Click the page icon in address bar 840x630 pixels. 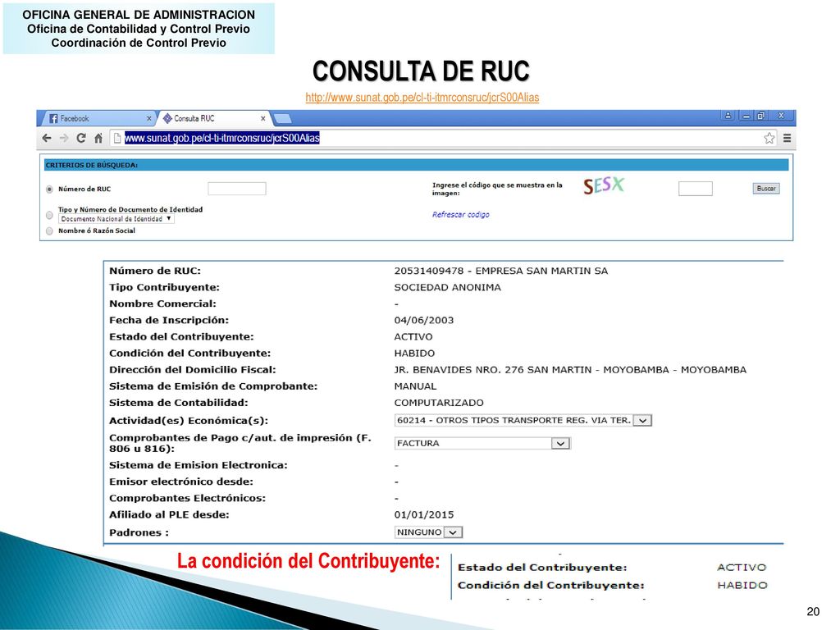[116, 138]
